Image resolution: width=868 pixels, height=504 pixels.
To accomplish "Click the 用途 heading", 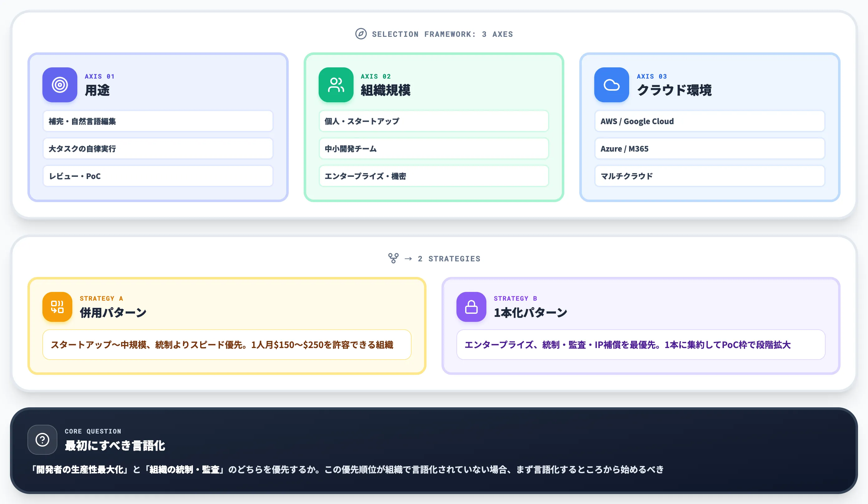I will point(97,90).
